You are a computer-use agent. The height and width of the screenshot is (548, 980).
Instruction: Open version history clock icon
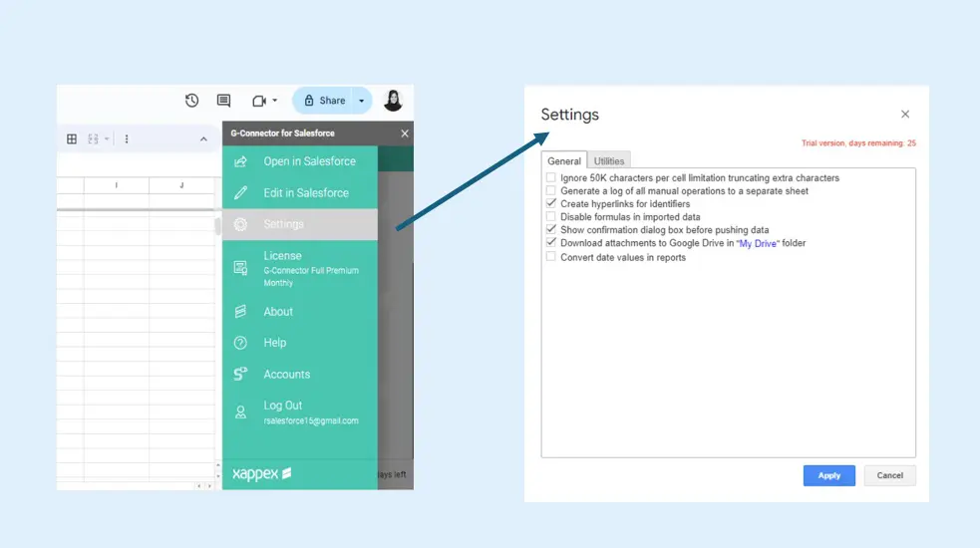point(192,101)
